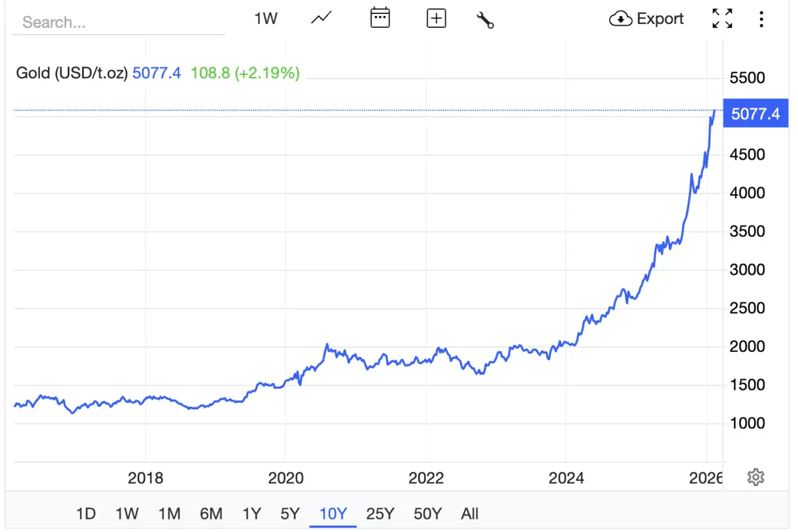Open chart settings gear icon
Screen dimensions: 798x532
point(755,477)
